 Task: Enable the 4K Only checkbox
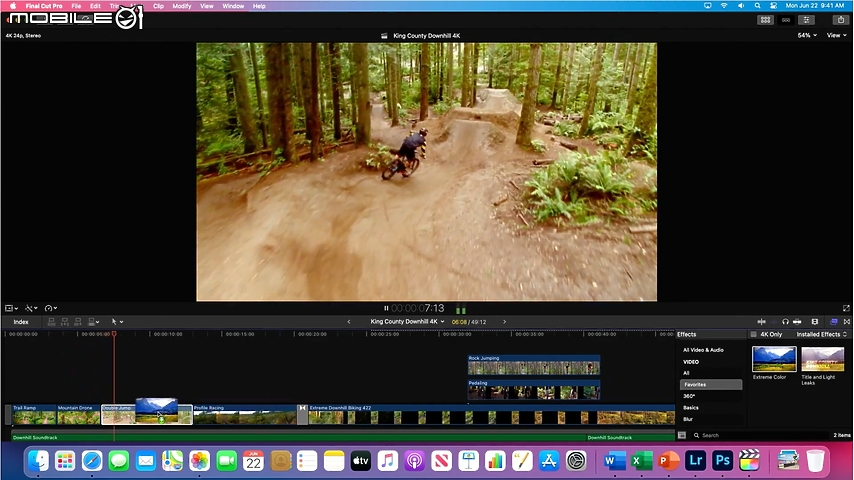click(x=754, y=335)
